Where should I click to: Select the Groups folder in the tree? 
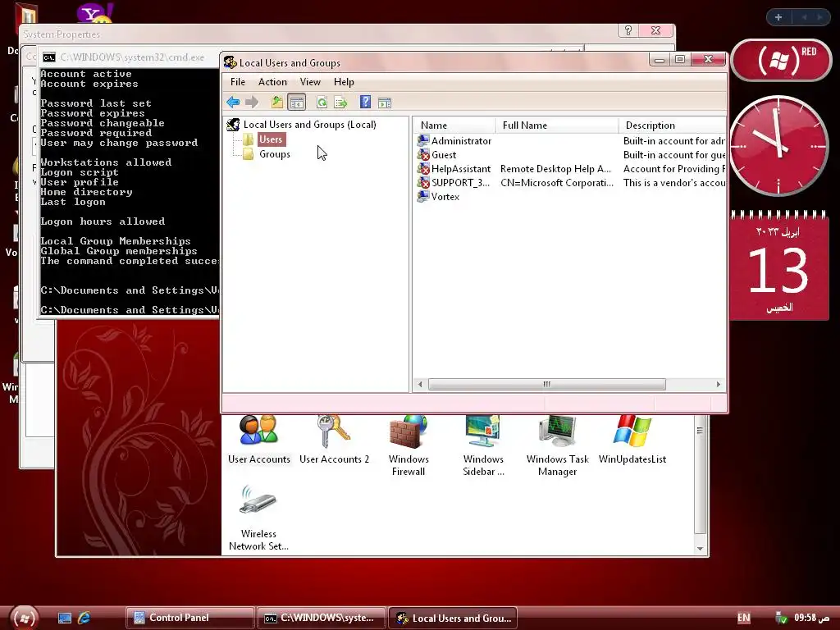pos(275,154)
